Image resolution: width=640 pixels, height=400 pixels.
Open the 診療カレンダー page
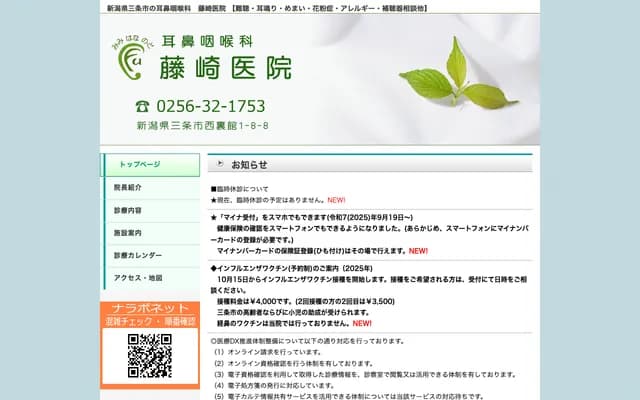coord(150,255)
